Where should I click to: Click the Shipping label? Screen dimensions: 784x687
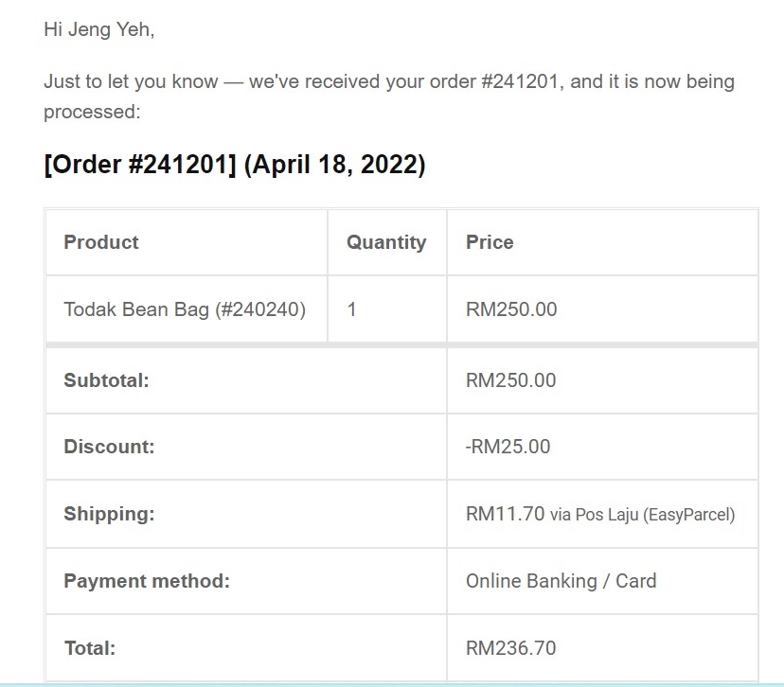109,514
